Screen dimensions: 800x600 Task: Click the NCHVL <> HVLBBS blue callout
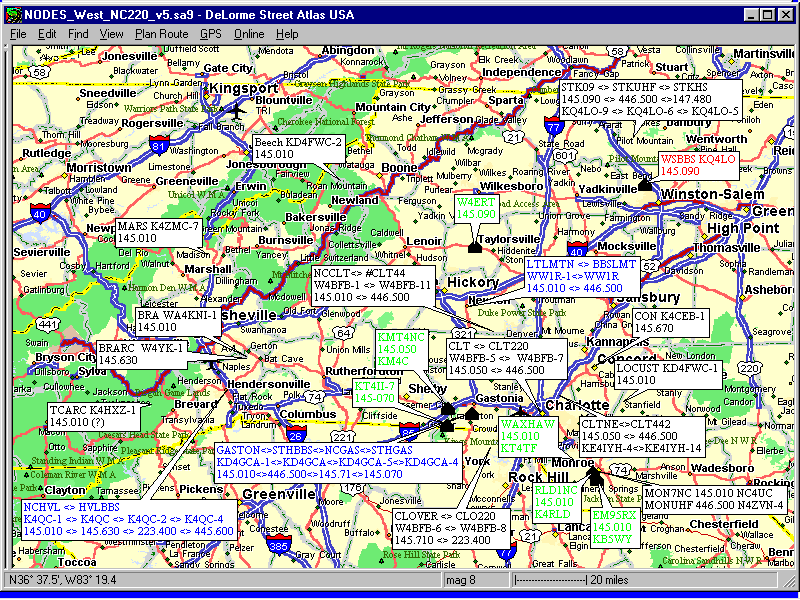[128, 519]
